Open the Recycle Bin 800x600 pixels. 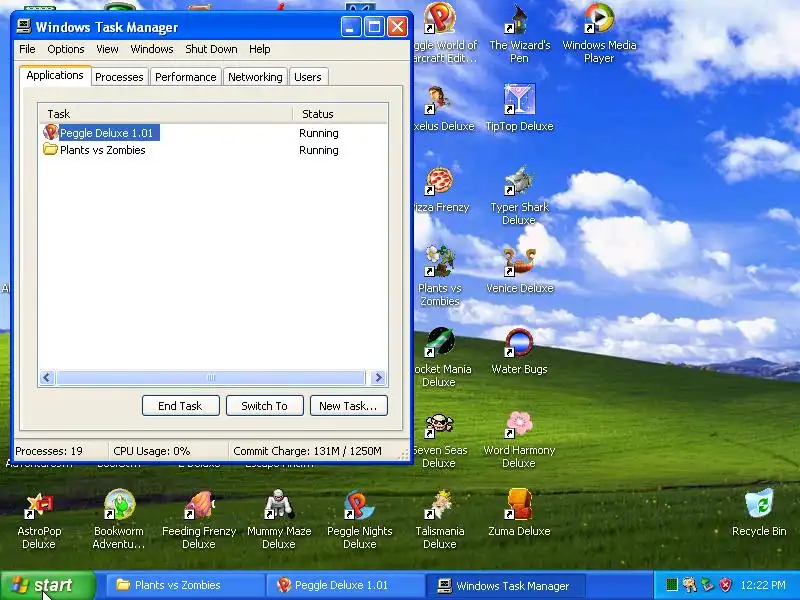click(759, 513)
